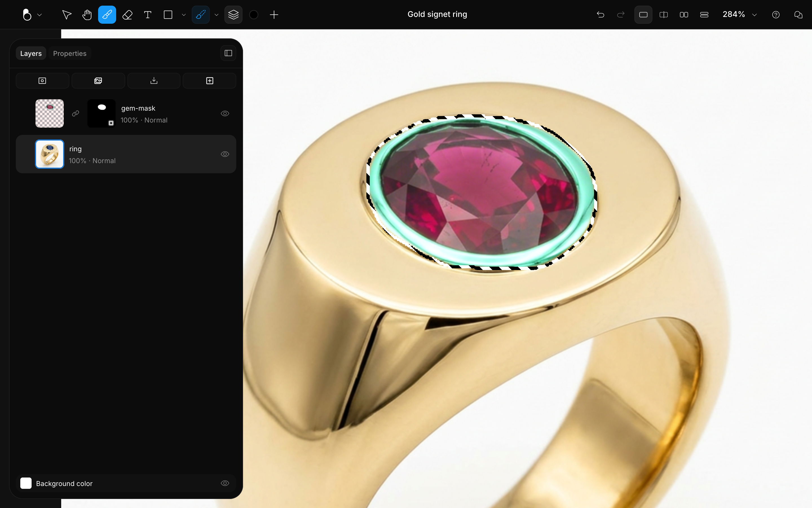The height and width of the screenshot is (508, 812).
Task: Open the black foreground color swatch
Action: click(254, 15)
